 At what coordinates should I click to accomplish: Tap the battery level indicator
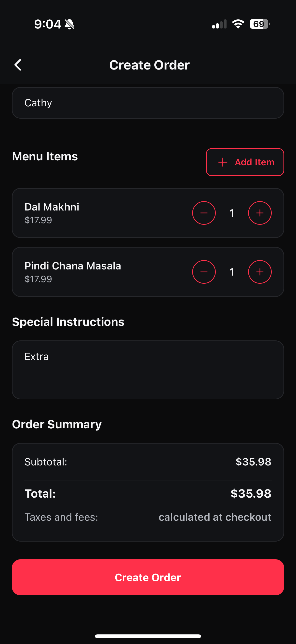pyautogui.click(x=259, y=24)
